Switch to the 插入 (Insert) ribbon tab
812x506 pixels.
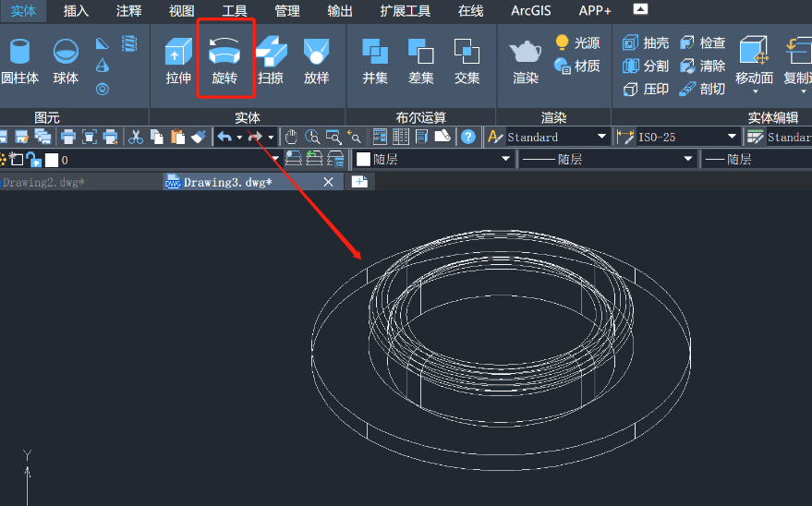[x=77, y=11]
